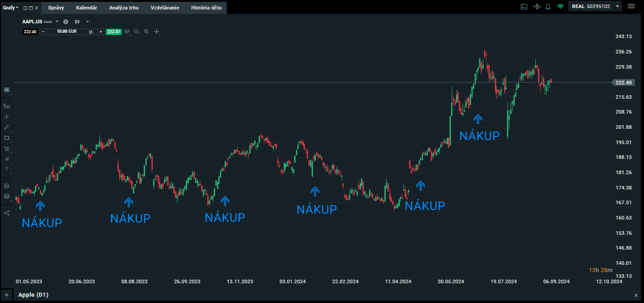The height and width of the screenshot is (303, 644).
Task: Open the chart type candlestick selector
Action: point(128,32)
